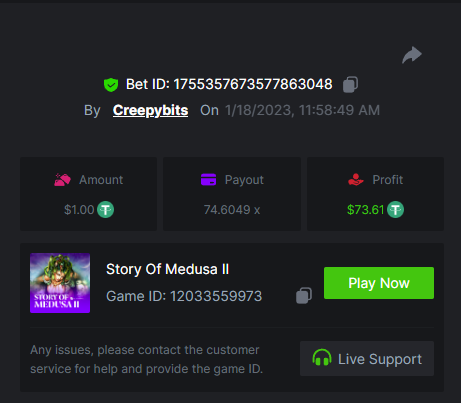This screenshot has height=403, width=461.
Task: Click the Story Of Medusa II title
Action: [167, 269]
